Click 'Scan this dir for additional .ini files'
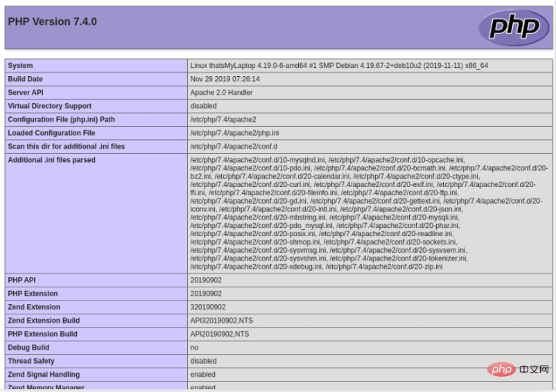Image resolution: width=556 pixels, height=392 pixels. click(x=67, y=146)
